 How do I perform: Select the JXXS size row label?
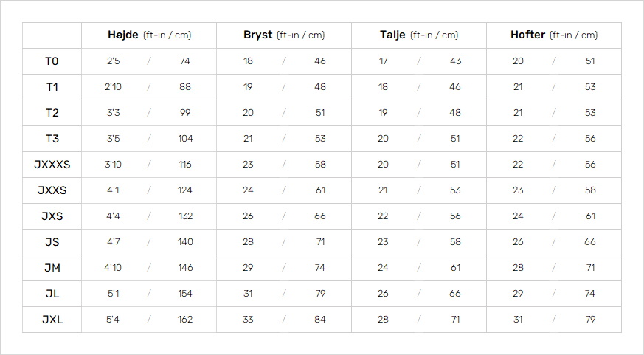pos(52,190)
